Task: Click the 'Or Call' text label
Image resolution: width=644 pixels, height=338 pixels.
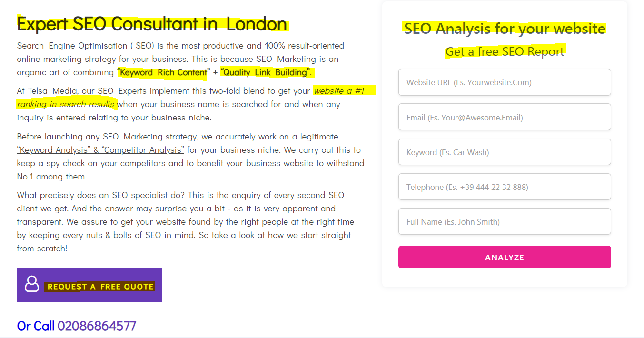Action: pos(36,326)
